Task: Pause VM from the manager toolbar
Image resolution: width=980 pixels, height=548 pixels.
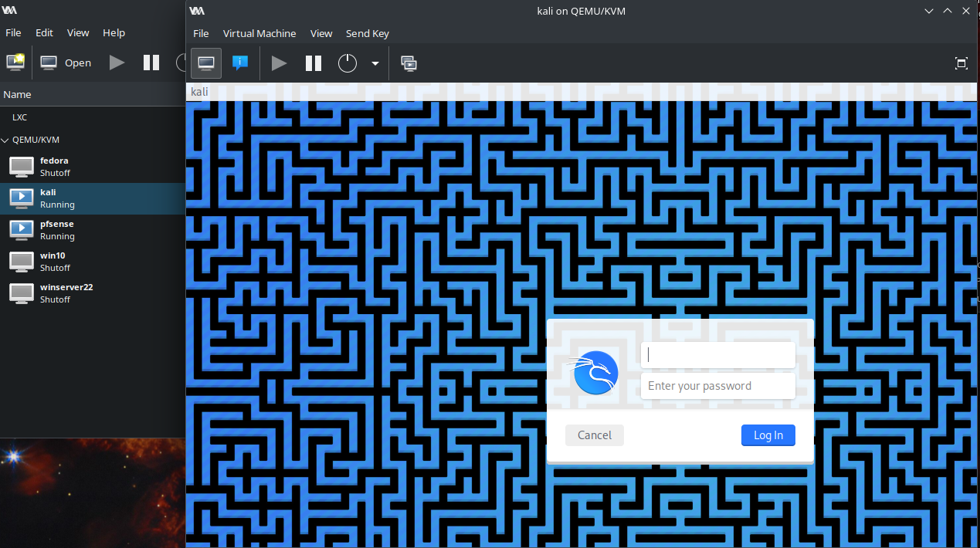Action: 151,63
